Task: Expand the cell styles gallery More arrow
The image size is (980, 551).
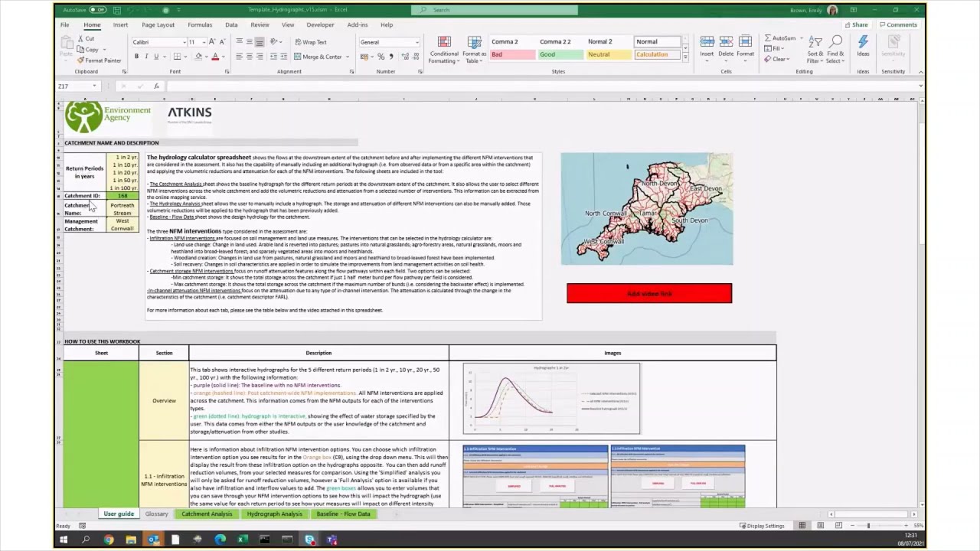Action: click(x=685, y=58)
